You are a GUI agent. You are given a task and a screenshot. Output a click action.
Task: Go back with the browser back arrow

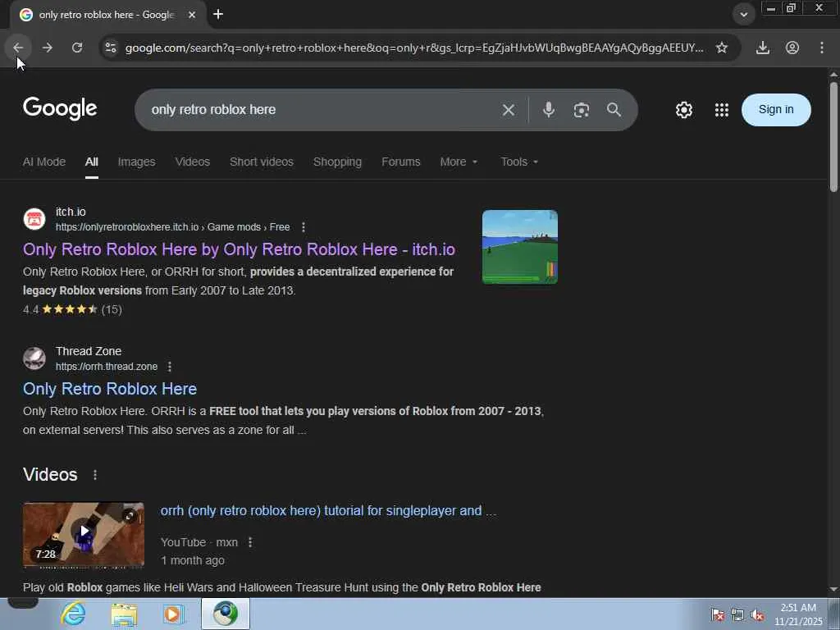(x=18, y=48)
